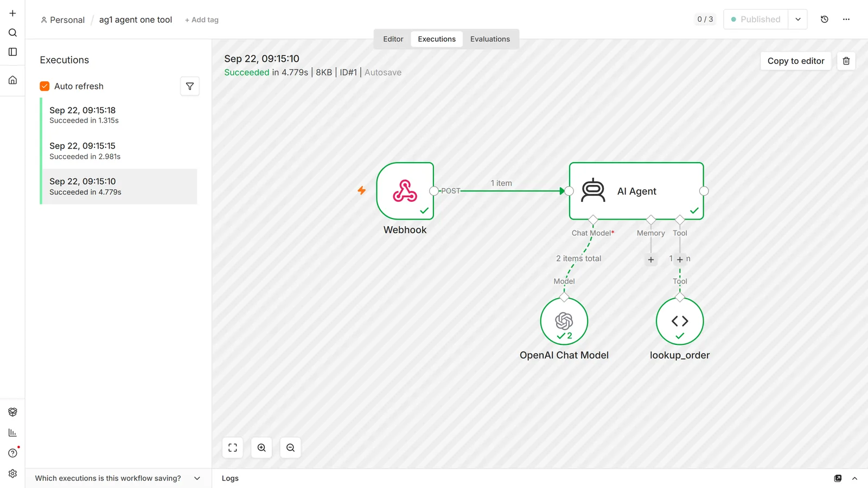
Task: Delete this execution with trash icon
Action: point(846,61)
